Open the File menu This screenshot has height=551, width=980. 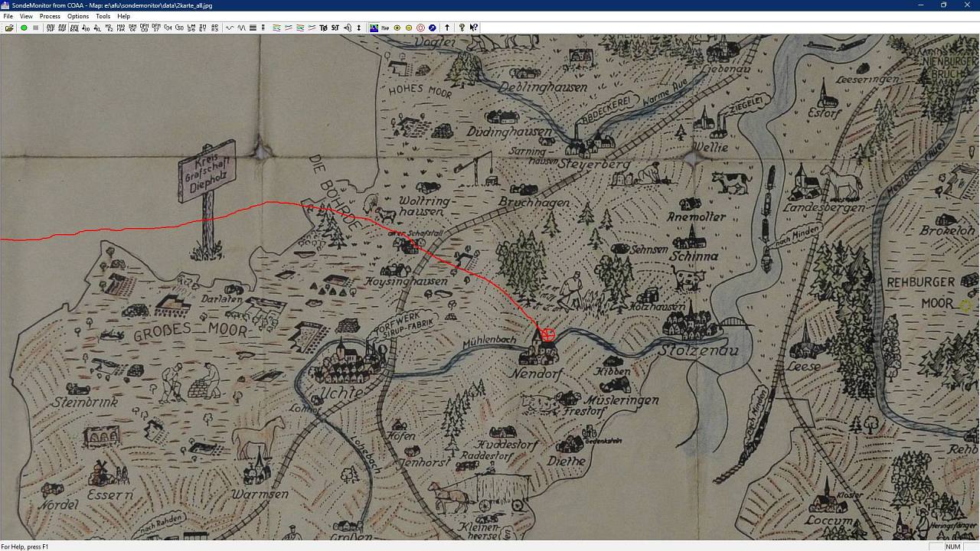point(8,16)
